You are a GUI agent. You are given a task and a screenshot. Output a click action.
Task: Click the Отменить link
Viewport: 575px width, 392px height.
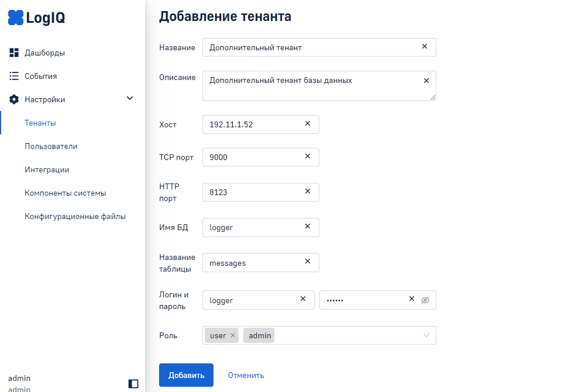point(246,375)
